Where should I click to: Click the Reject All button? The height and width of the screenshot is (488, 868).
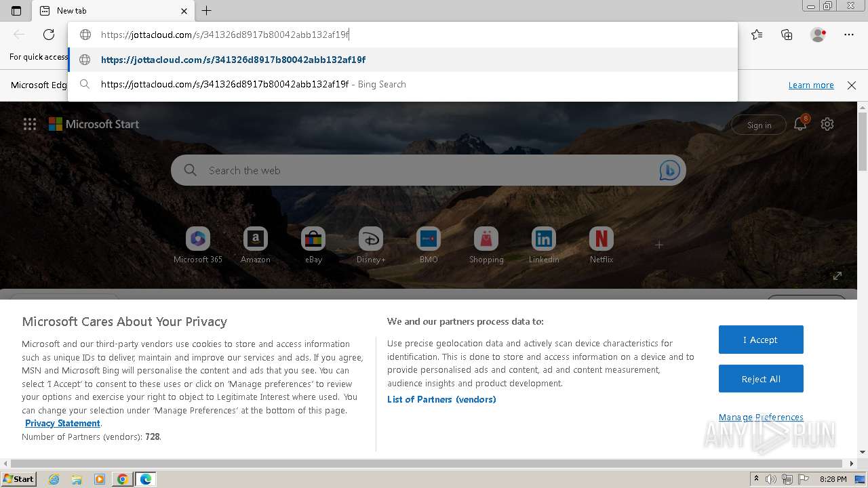[761, 379]
